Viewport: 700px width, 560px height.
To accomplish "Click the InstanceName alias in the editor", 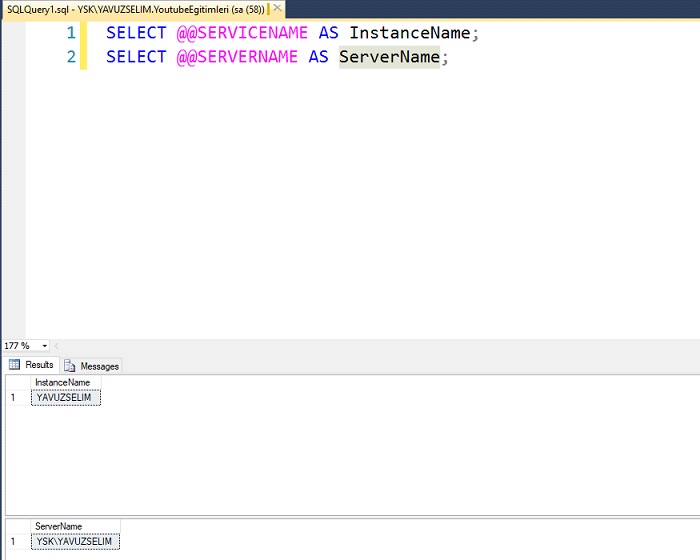I will (x=410, y=33).
